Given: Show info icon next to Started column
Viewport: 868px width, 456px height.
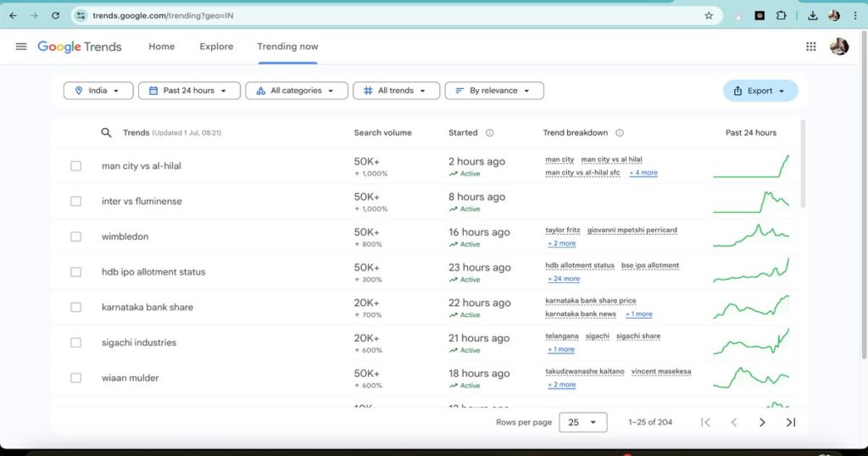Looking at the screenshot, I should click(x=489, y=133).
